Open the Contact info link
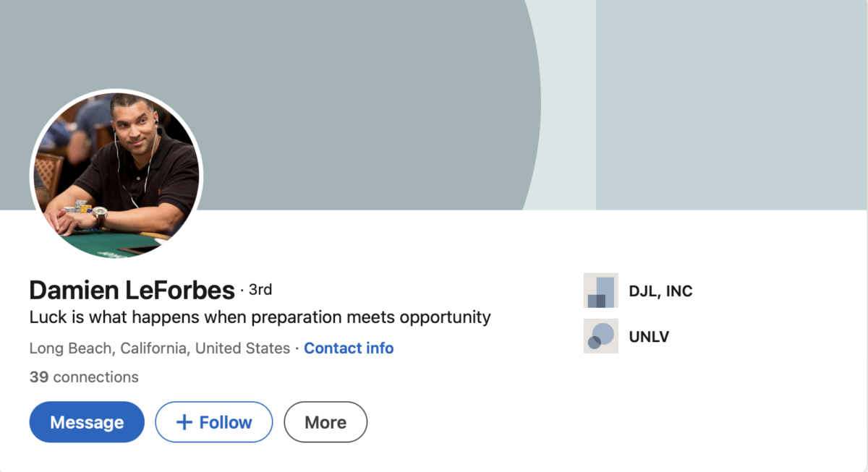This screenshot has height=472, width=868. 349,348
